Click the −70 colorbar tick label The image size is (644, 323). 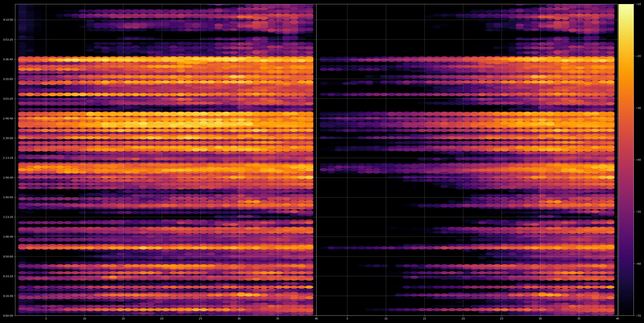(638, 315)
